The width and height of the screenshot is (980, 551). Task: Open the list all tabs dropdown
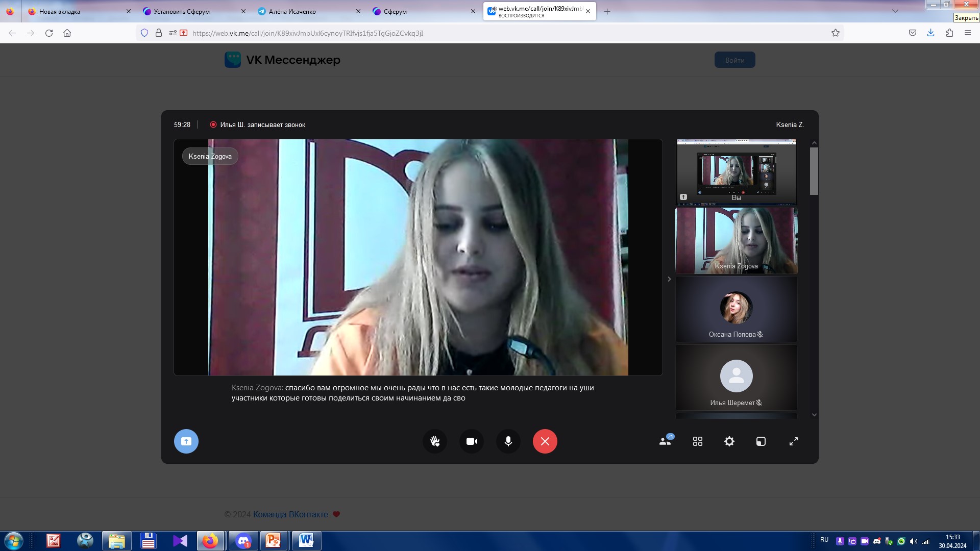895,11
